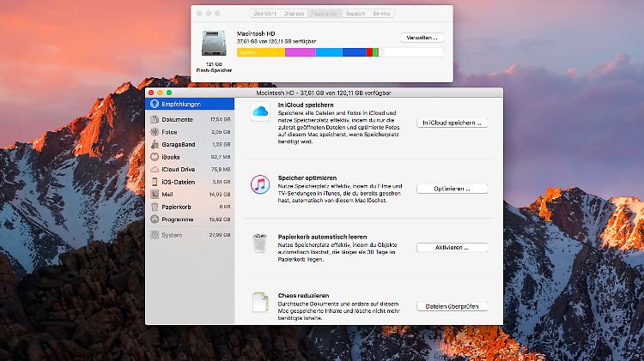Click the dark blue segment of the storage bar
The width and height of the screenshot is (644, 361).
click(x=355, y=52)
